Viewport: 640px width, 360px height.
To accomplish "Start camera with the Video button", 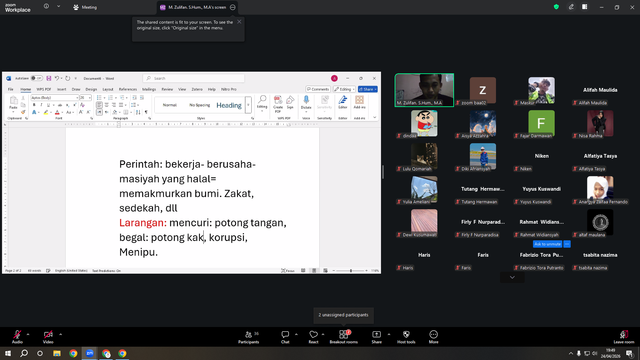I will pos(48,337).
